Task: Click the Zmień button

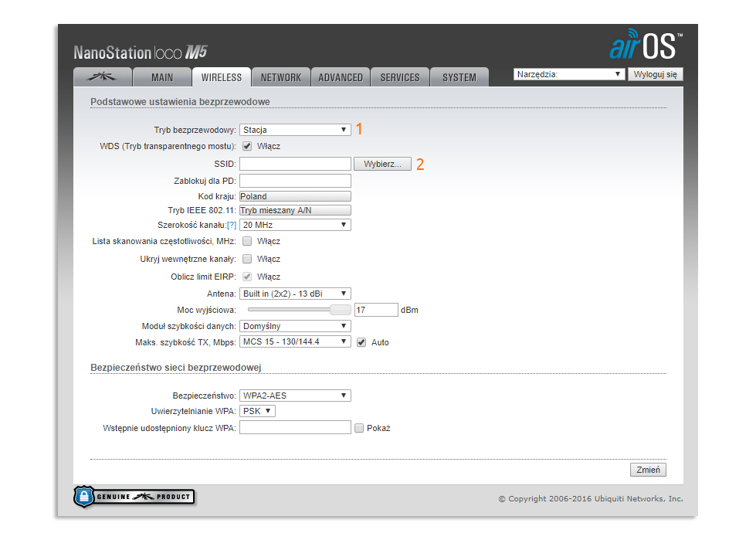Action: 648,470
